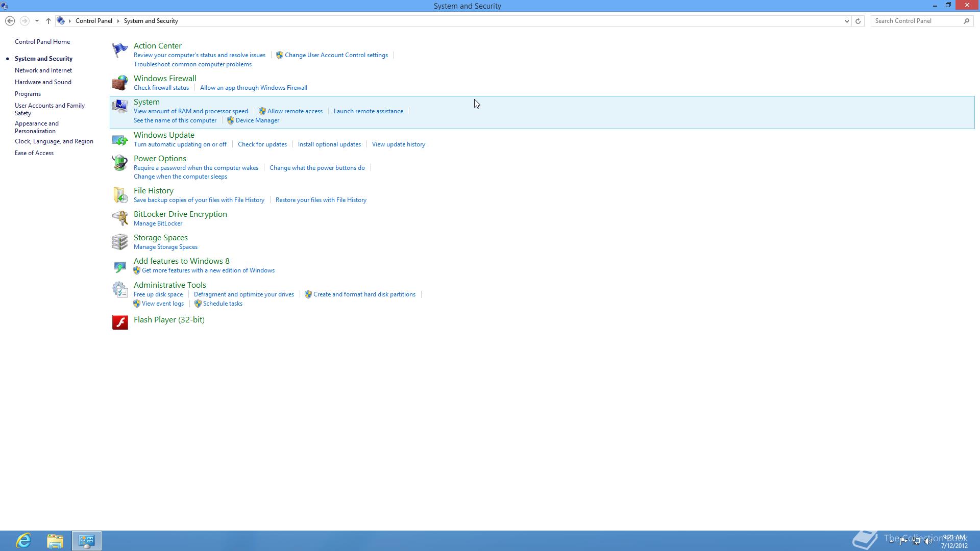Refresh the Control Panel view
Image resolution: width=980 pixels, height=551 pixels.
tap(858, 21)
